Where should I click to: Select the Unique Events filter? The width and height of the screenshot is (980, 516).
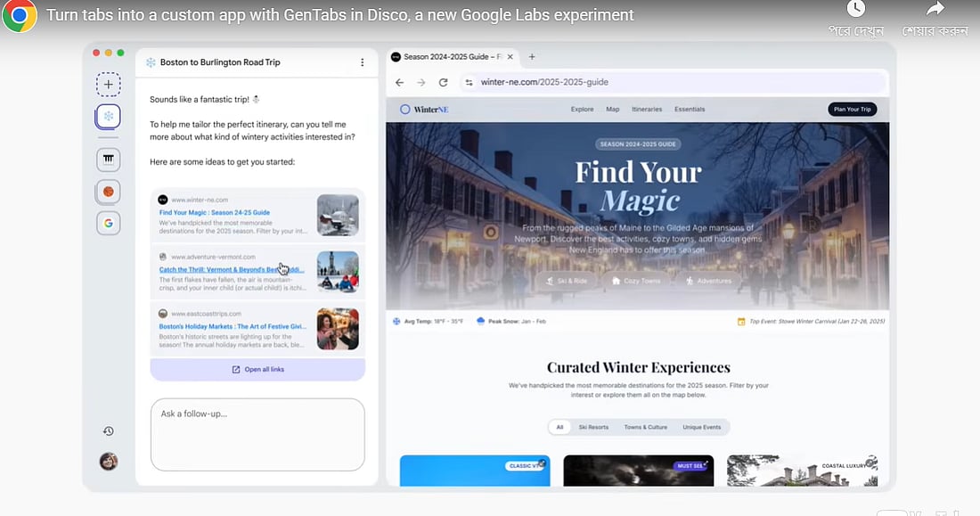701,427
